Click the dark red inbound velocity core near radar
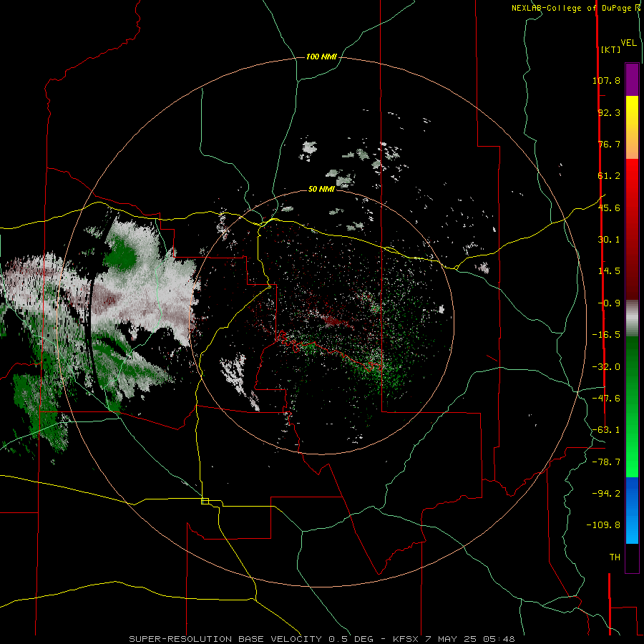 tap(333, 321)
